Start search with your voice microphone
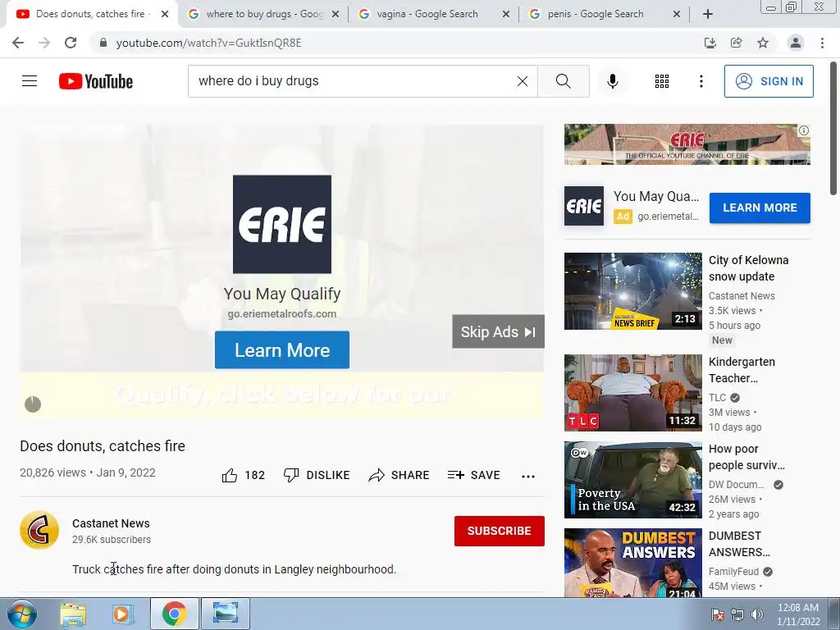 click(613, 81)
